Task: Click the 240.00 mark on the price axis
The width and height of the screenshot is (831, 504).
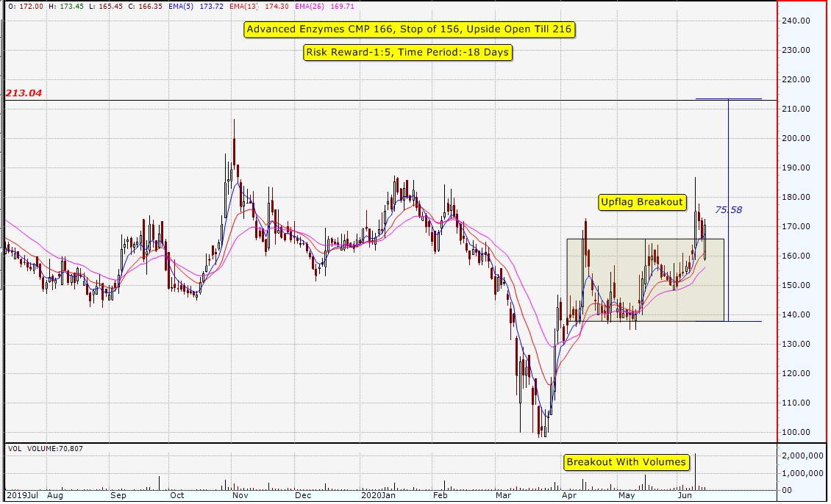Action: [797, 21]
